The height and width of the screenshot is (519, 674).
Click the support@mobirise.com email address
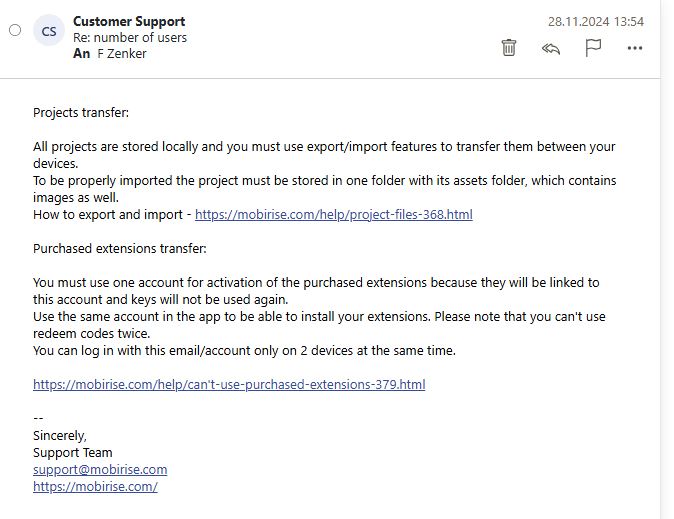pyautogui.click(x=100, y=469)
